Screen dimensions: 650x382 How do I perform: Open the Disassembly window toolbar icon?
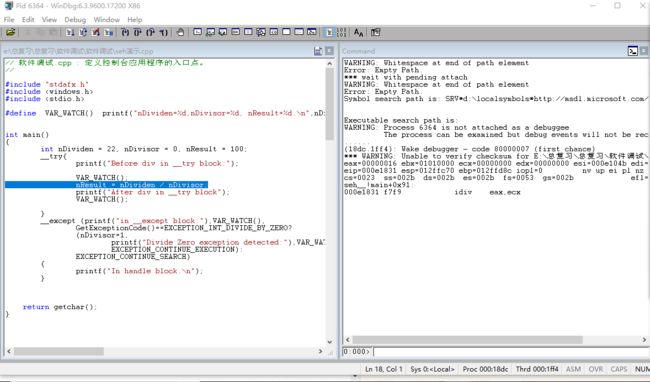click(274, 32)
